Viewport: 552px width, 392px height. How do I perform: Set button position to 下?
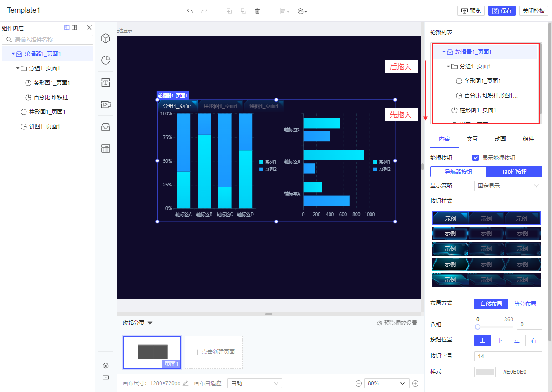[500, 340]
